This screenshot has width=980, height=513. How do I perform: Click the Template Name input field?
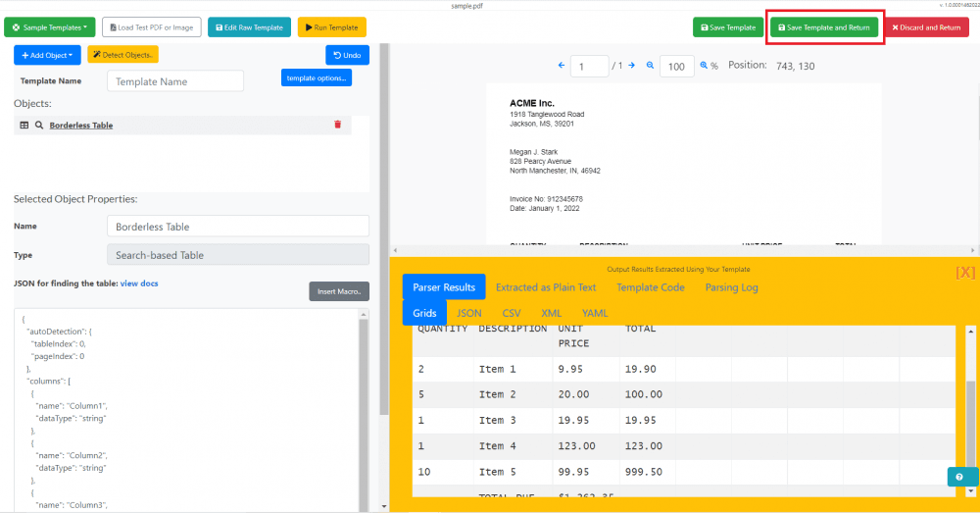pos(175,81)
